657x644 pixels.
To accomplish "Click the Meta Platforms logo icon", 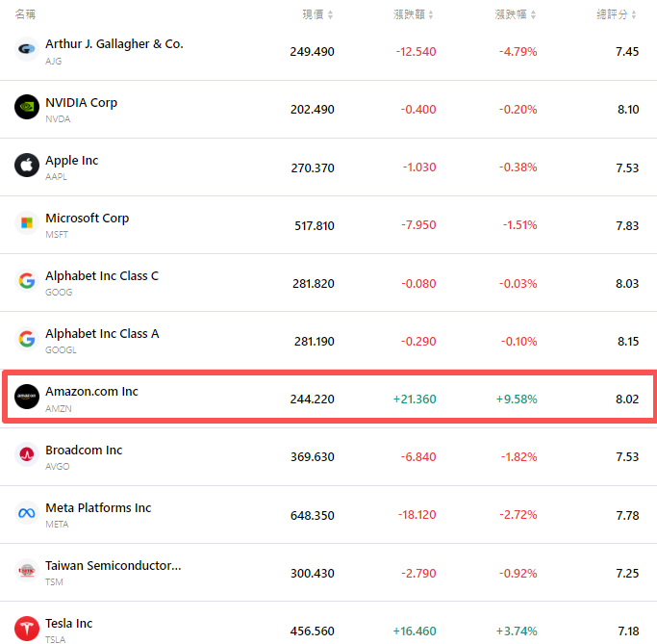I will [x=26, y=512].
